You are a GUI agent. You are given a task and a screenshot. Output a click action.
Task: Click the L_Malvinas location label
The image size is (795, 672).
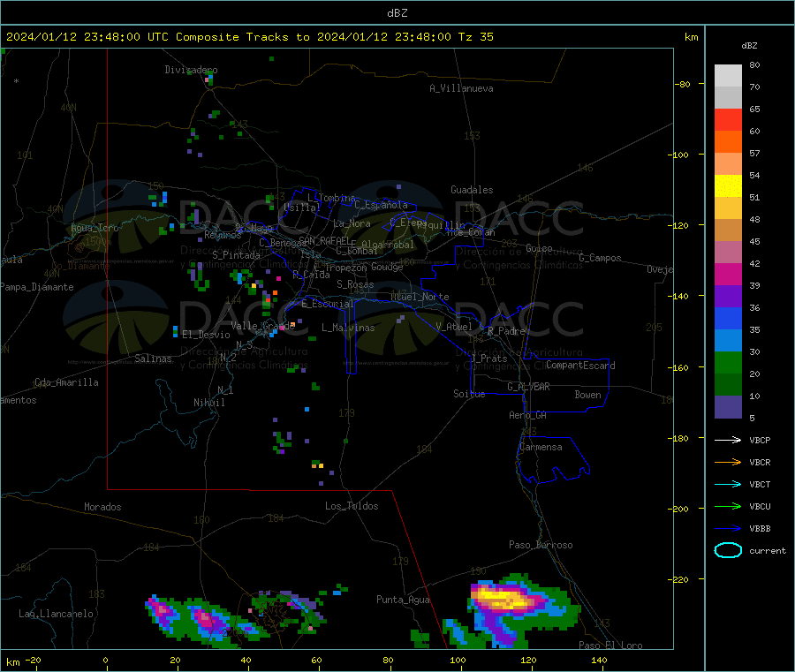coord(348,328)
